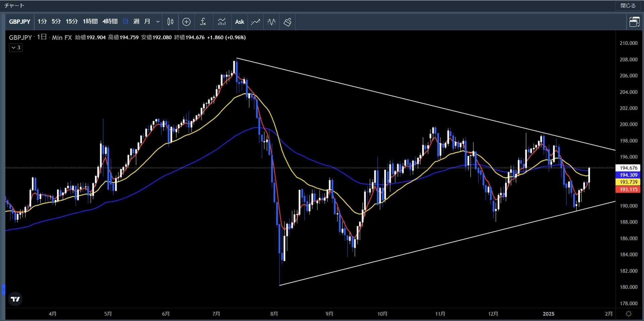Open the candlestick chart type selector
Screen dimensions: 644x321
pyautogui.click(x=170, y=22)
